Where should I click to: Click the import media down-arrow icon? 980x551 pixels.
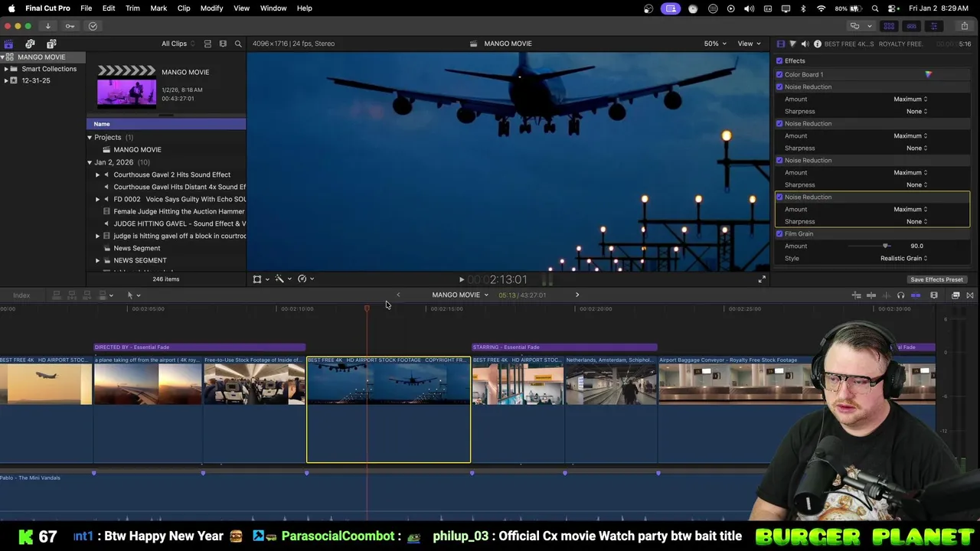click(47, 26)
